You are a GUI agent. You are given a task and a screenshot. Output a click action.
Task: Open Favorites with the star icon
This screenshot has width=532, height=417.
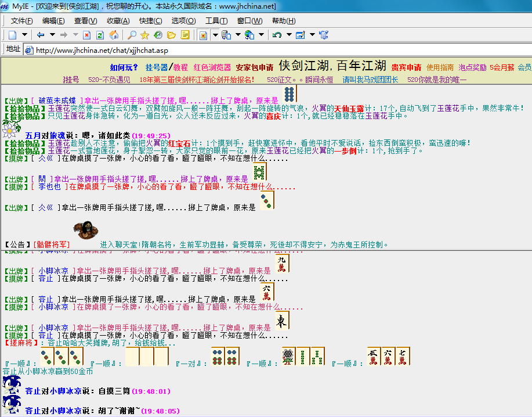145,35
